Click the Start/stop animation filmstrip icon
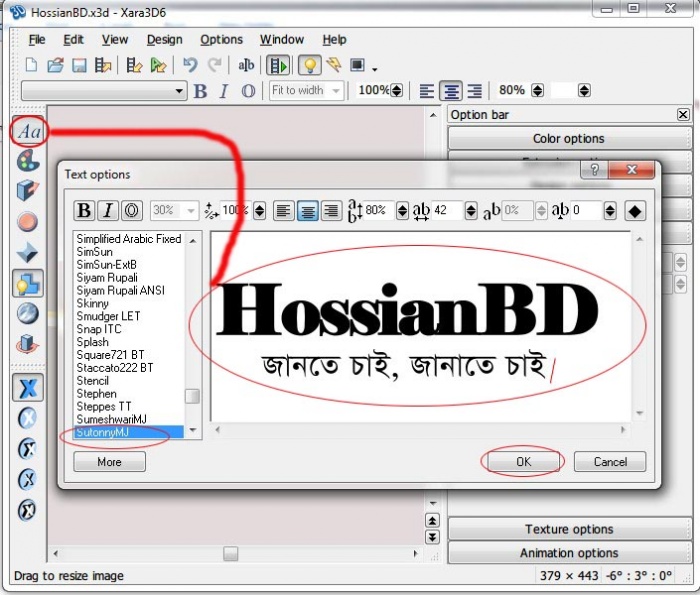This screenshot has height=595, width=700. [x=278, y=66]
